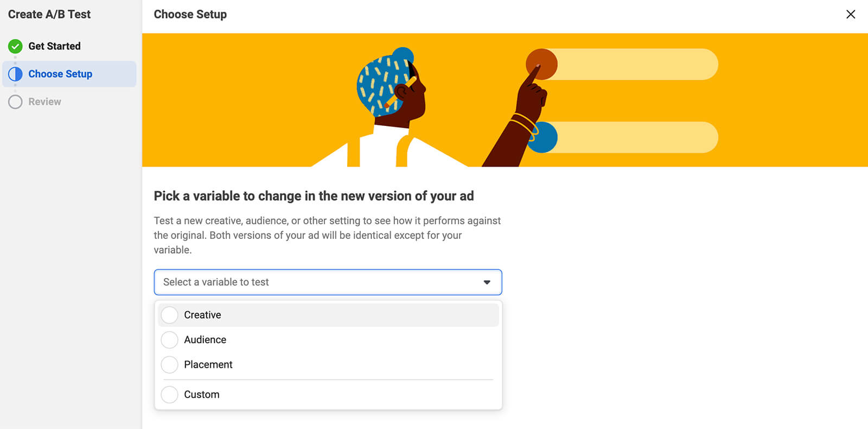Screen dimensions: 868x429
Task: Click the Create A/B Test heading
Action: tap(49, 14)
